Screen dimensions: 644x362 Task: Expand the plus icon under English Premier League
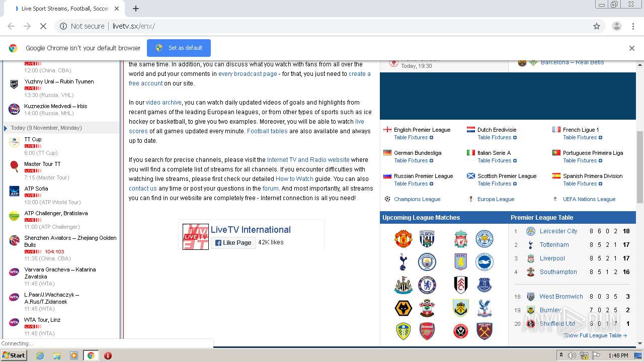coord(431,138)
